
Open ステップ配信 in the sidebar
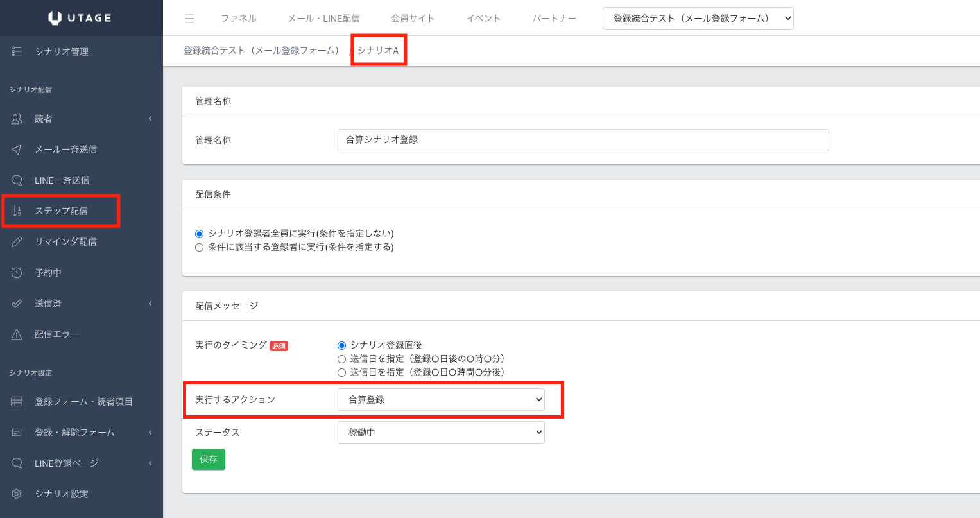tap(61, 211)
